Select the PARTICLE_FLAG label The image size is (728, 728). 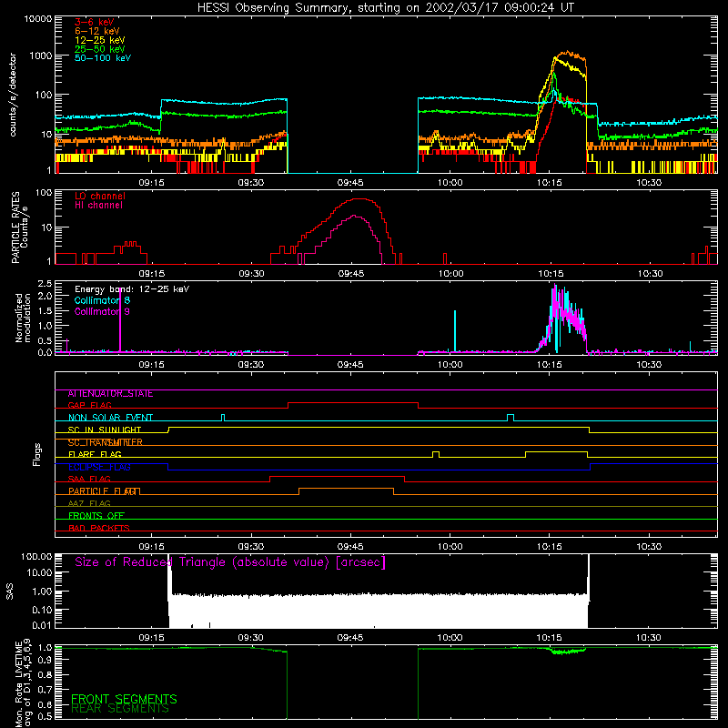102,491
